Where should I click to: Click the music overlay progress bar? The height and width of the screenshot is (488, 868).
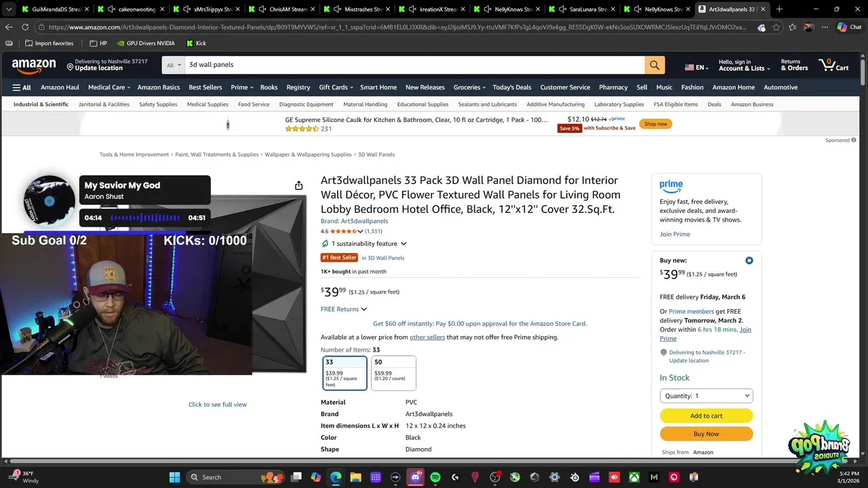coord(145,218)
